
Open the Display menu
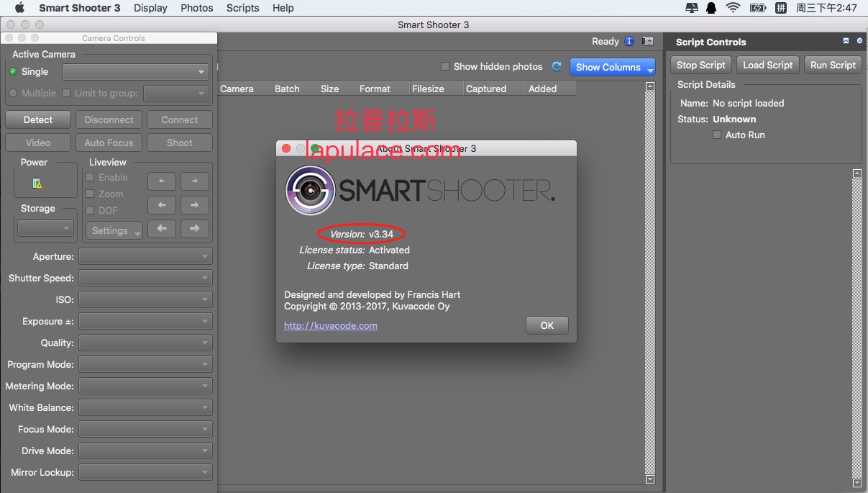coord(150,8)
